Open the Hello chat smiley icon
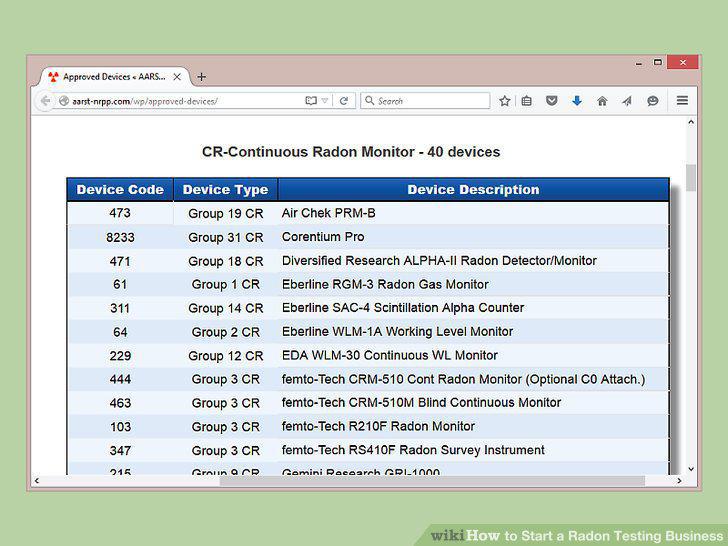The width and height of the screenshot is (728, 546). [x=652, y=101]
